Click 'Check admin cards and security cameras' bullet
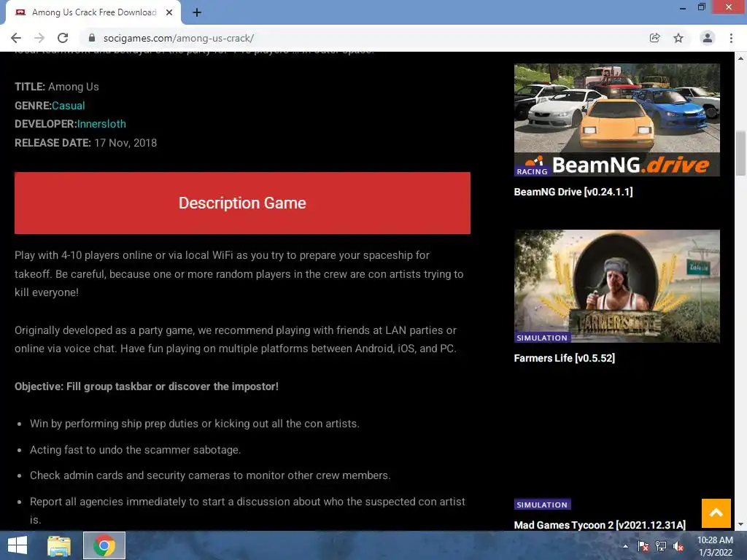Screen dimensions: 747x560 coord(210,475)
